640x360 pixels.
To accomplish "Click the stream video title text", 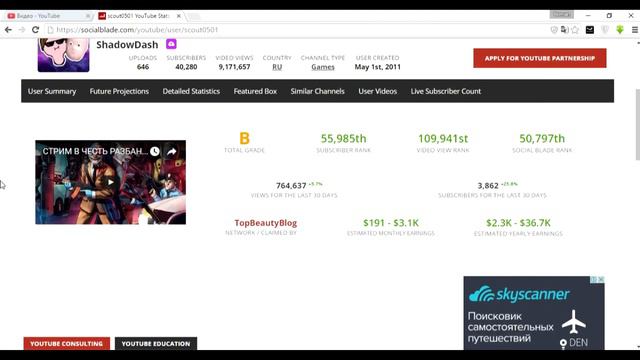I will 95,151.
